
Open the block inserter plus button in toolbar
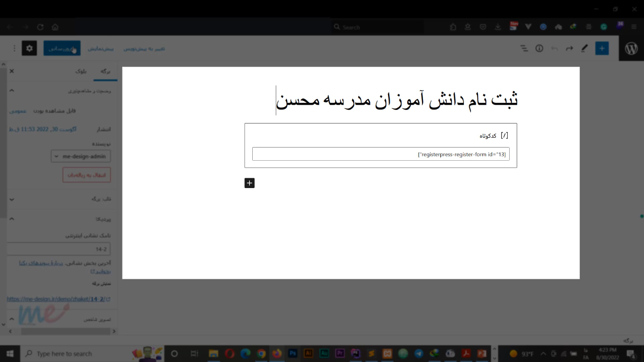tap(602, 48)
